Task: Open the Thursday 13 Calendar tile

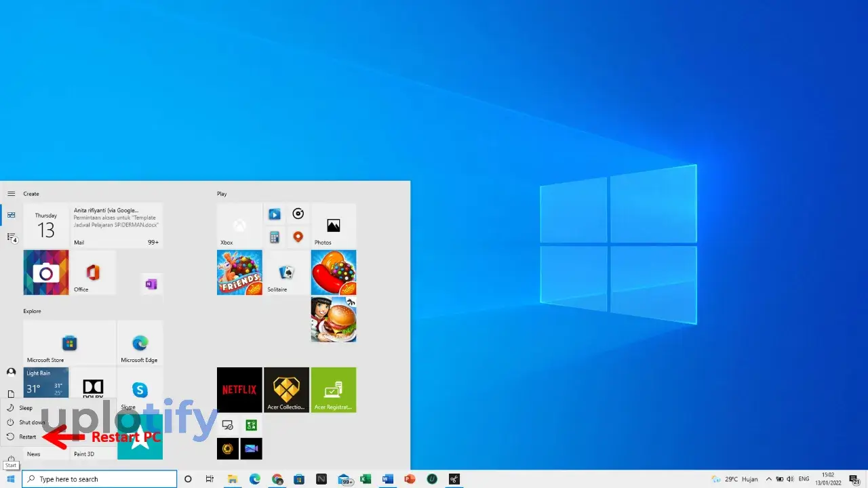Action: [x=46, y=226]
